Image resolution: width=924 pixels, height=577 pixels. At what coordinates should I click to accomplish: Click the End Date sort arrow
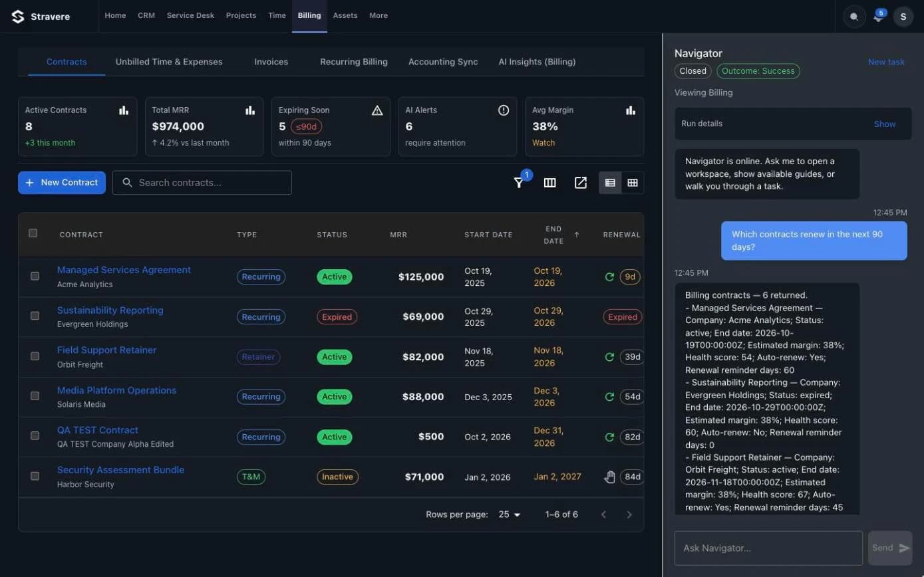point(576,235)
